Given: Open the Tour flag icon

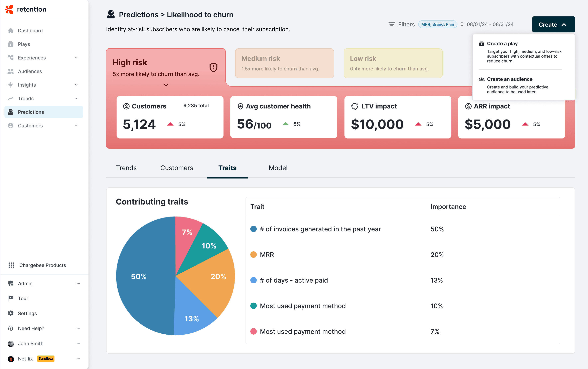Looking at the screenshot, I should click(x=10, y=298).
